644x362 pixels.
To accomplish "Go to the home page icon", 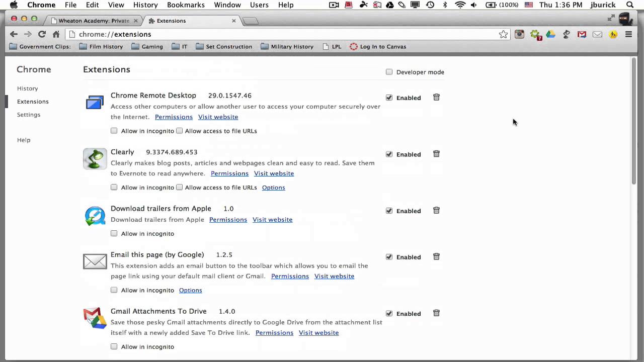I will coord(56,34).
